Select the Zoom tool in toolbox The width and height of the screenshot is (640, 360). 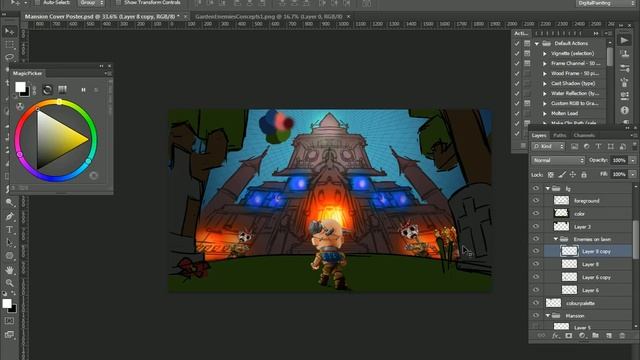(x=9, y=282)
